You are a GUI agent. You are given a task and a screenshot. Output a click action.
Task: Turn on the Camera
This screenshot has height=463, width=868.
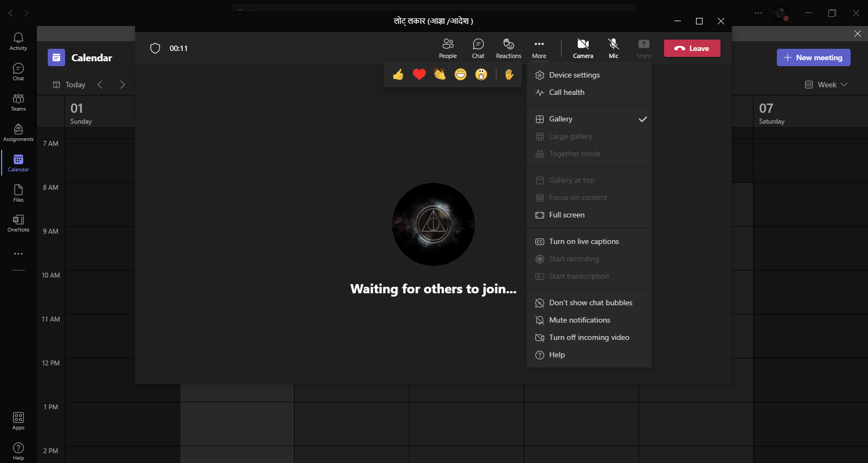[583, 48]
